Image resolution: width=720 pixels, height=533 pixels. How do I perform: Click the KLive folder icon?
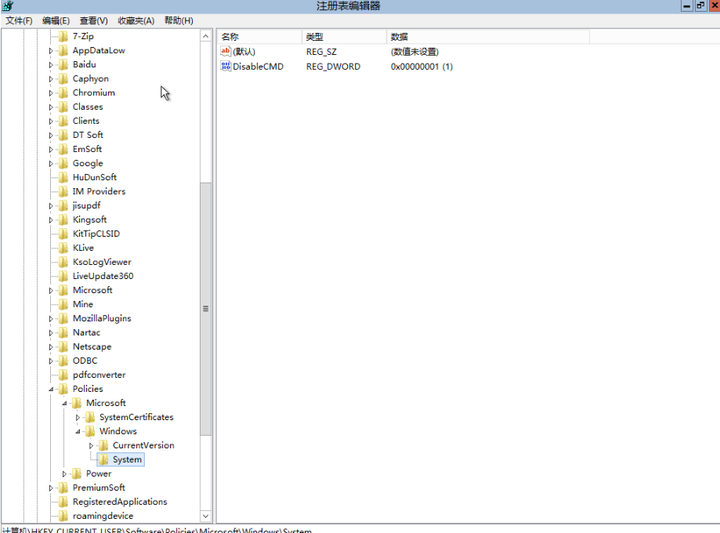(63, 248)
